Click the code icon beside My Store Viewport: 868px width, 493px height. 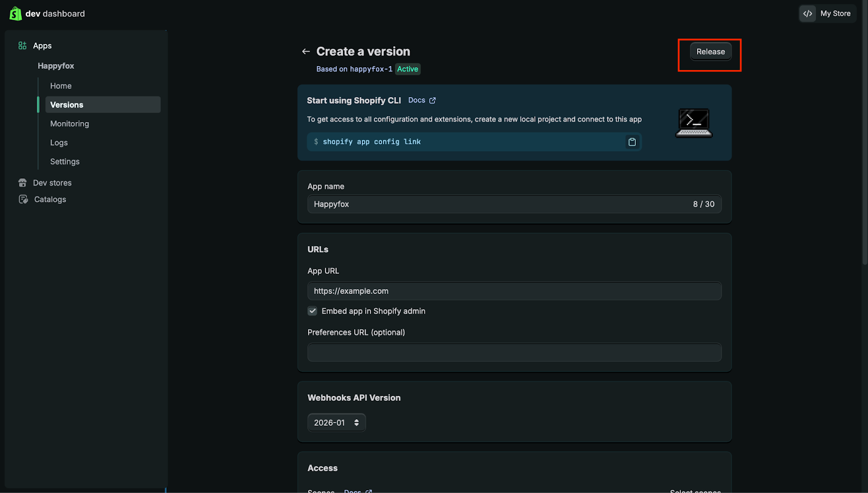click(808, 14)
